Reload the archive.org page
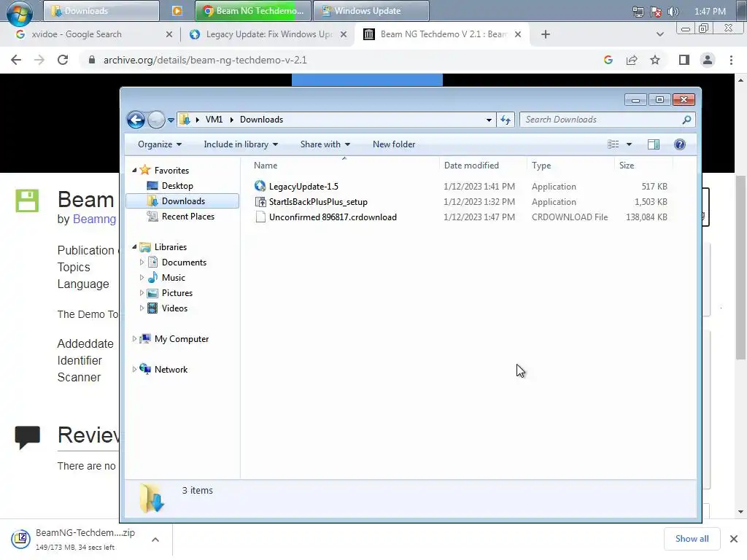Image resolution: width=747 pixels, height=560 pixels. pos(63,60)
